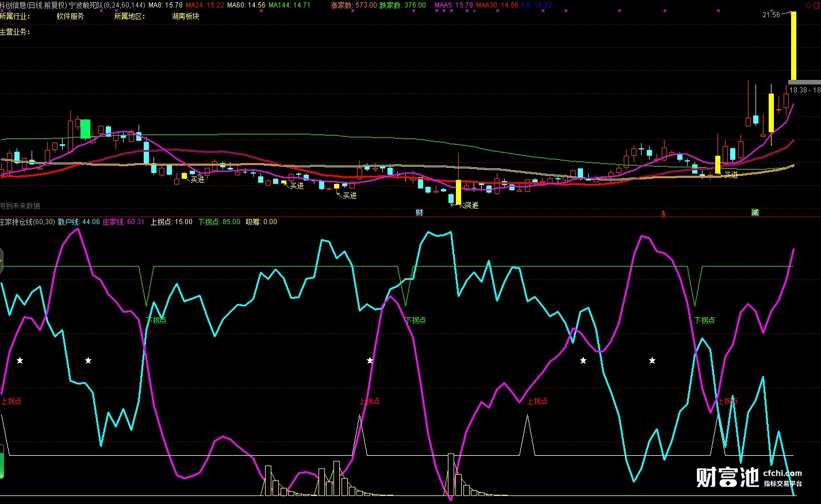The height and width of the screenshot is (504, 821).
Task: Click the rightmost green 下拐点 chart label
Action: point(704,320)
